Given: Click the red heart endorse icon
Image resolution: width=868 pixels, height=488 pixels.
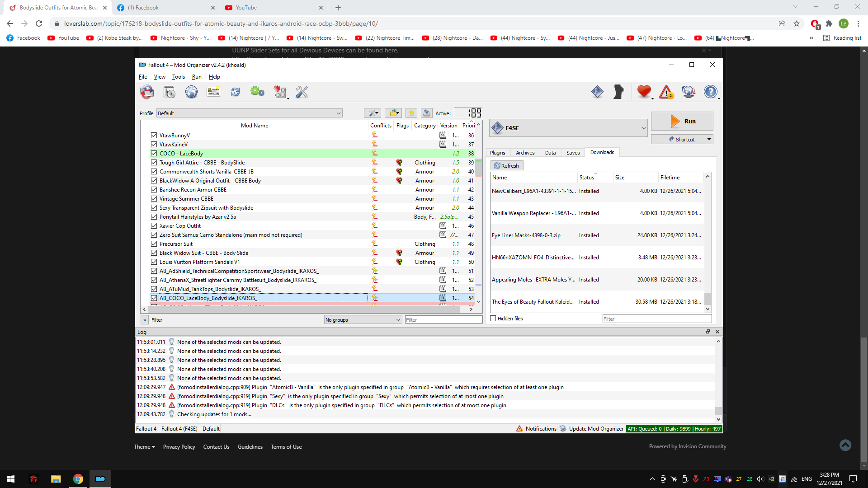Looking at the screenshot, I should click(x=644, y=92).
